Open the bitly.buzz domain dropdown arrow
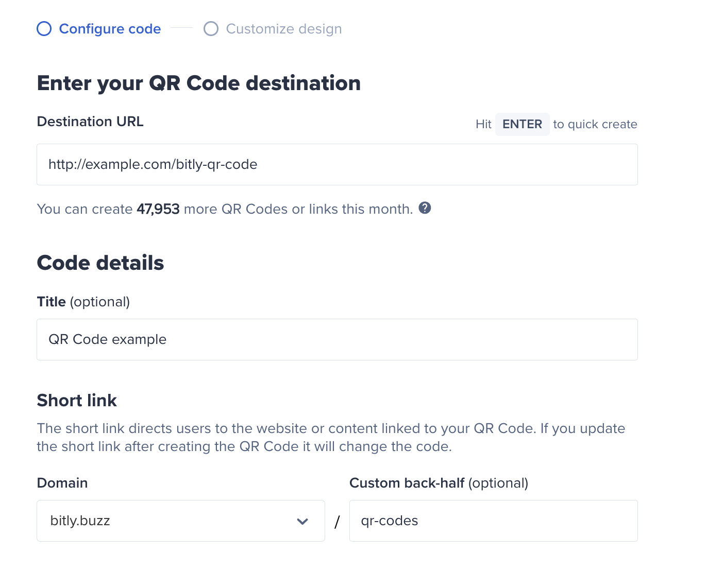The width and height of the screenshot is (707, 588). pos(303,521)
